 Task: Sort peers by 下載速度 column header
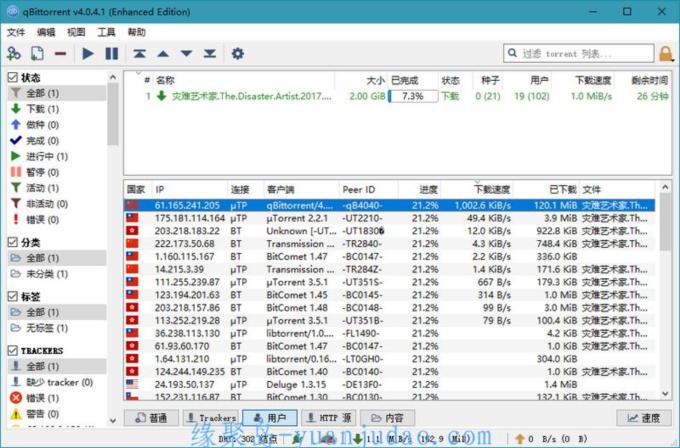pos(476,190)
